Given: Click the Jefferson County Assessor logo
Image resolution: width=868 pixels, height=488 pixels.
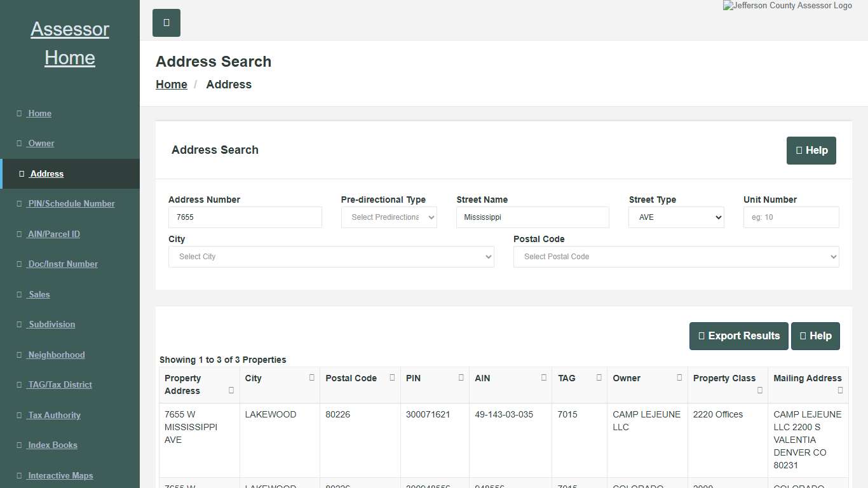Looking at the screenshot, I should [787, 6].
